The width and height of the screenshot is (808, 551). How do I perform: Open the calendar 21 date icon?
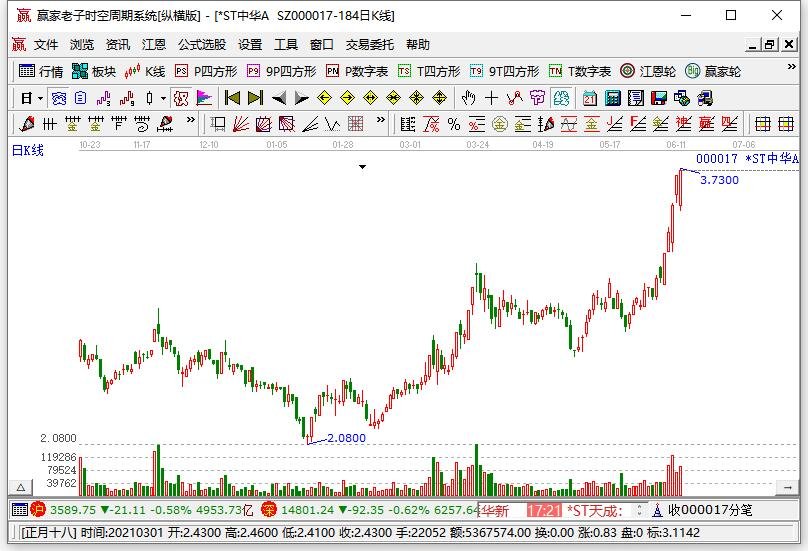pyautogui.click(x=589, y=98)
